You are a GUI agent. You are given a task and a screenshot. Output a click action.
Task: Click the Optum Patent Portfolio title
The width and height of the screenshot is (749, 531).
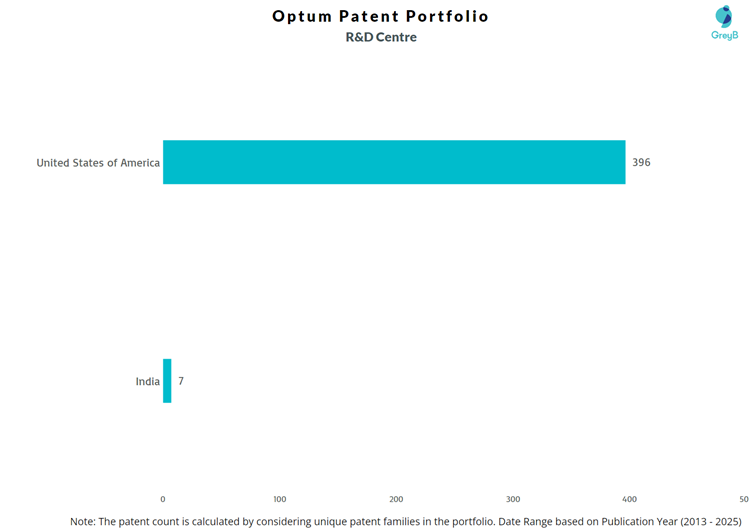(381, 16)
